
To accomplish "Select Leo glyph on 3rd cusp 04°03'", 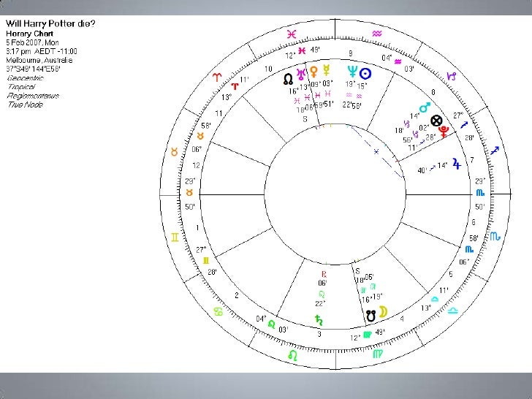I will [271, 324].
